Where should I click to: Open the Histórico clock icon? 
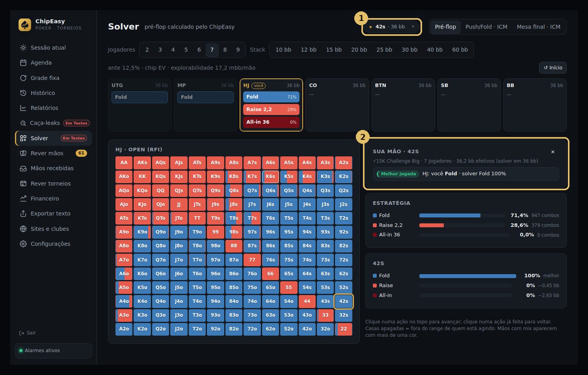click(23, 93)
